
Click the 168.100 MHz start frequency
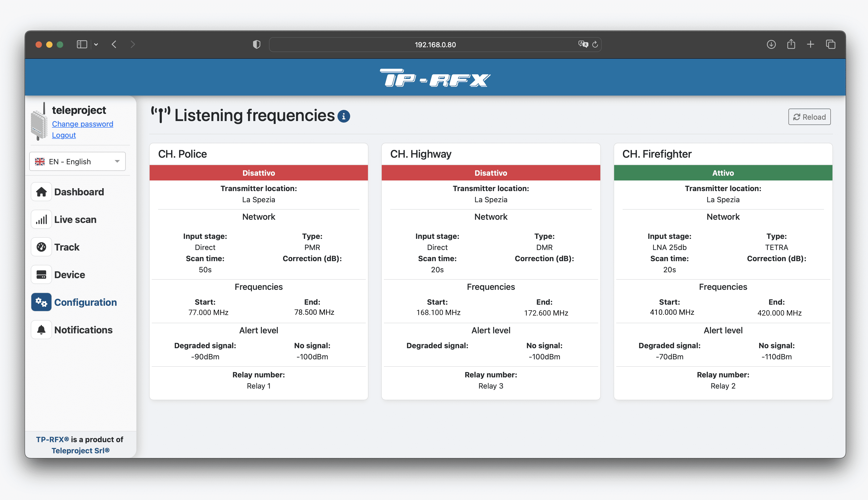point(438,313)
